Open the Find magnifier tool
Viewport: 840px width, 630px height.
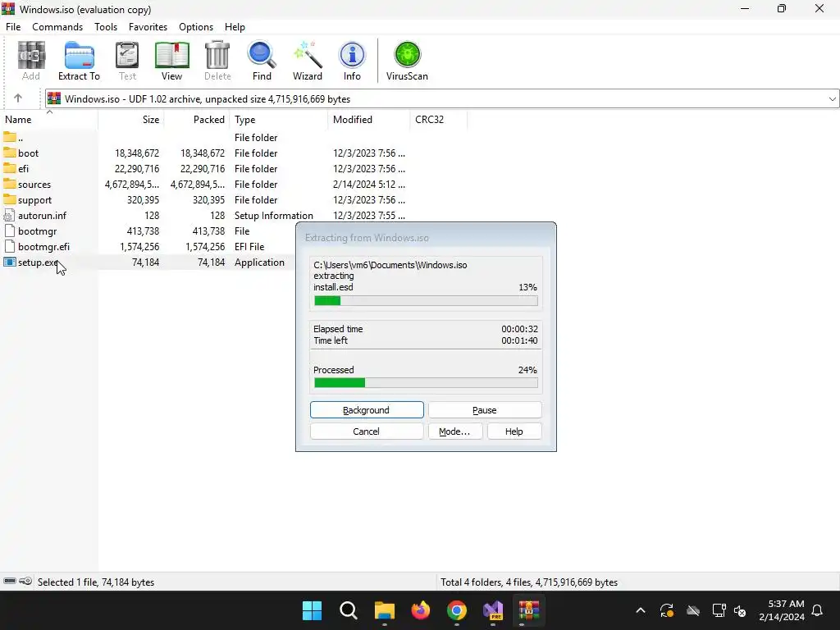(262, 61)
